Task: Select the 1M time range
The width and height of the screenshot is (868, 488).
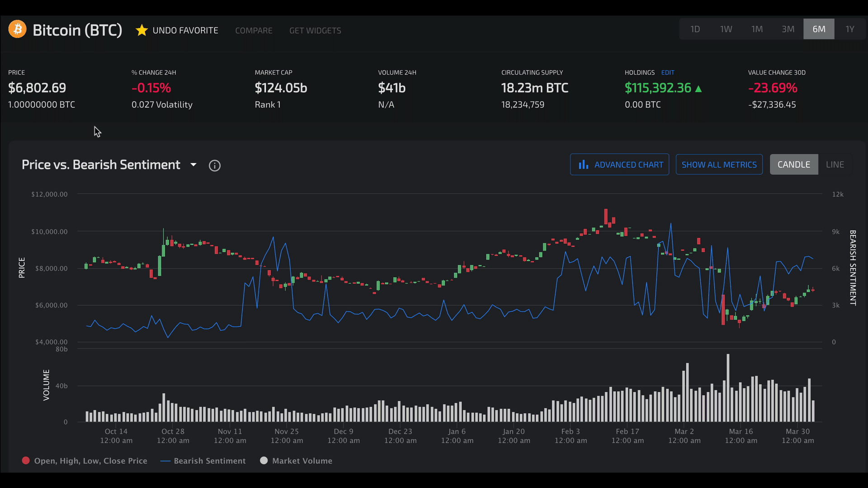Action: pyautogui.click(x=757, y=29)
